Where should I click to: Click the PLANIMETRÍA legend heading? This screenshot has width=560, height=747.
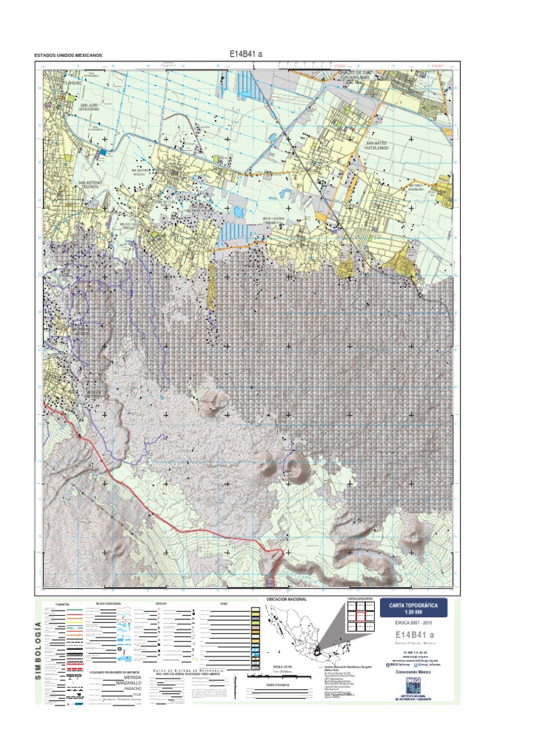pos(63,604)
